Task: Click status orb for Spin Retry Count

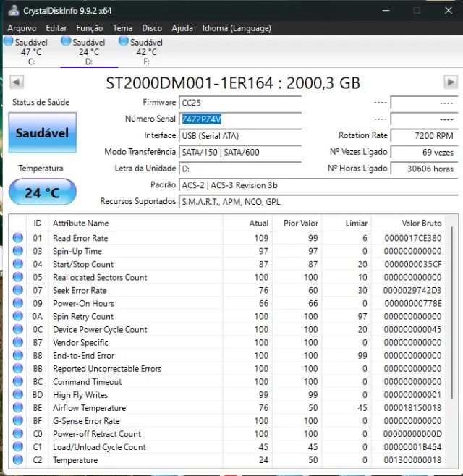Action: pyautogui.click(x=18, y=316)
